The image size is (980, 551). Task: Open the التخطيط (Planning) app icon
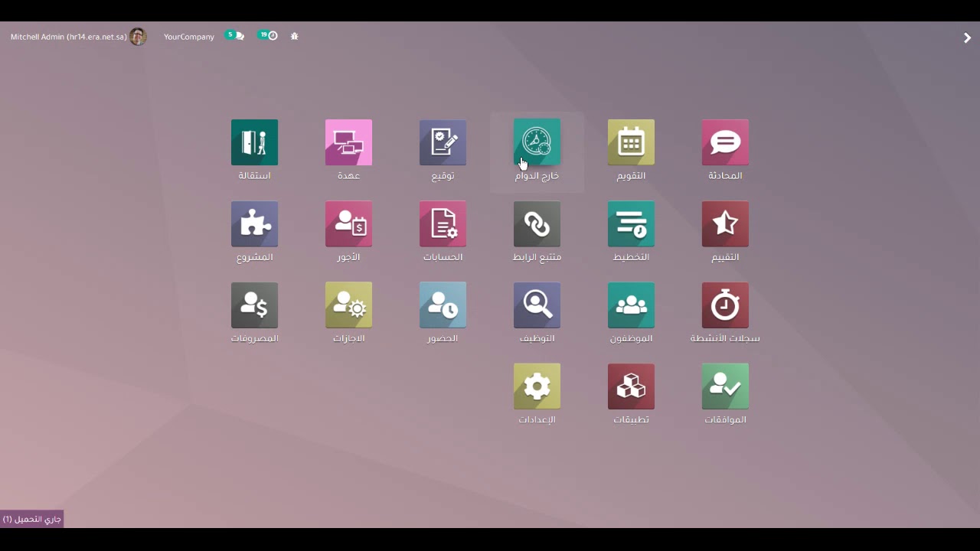631,223
